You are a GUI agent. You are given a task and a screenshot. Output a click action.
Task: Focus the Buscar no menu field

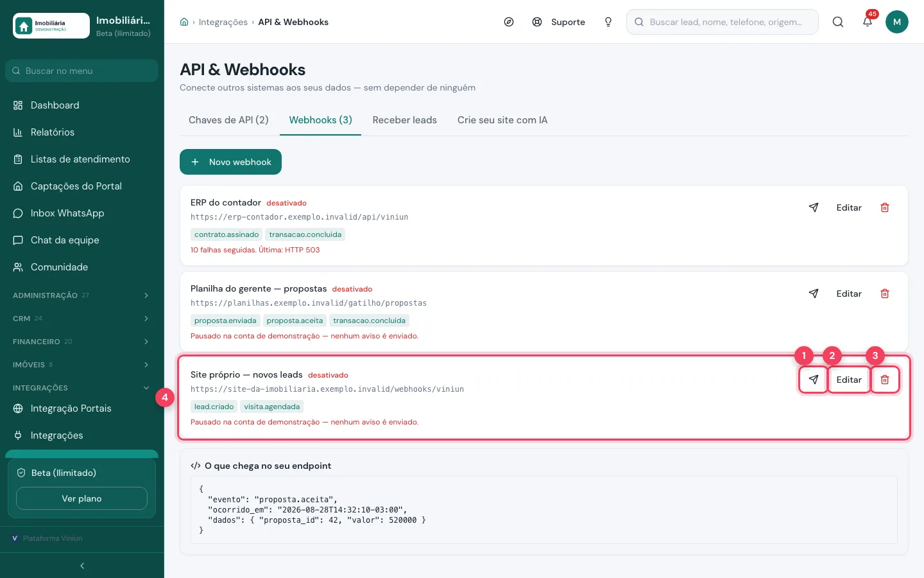[81, 71]
